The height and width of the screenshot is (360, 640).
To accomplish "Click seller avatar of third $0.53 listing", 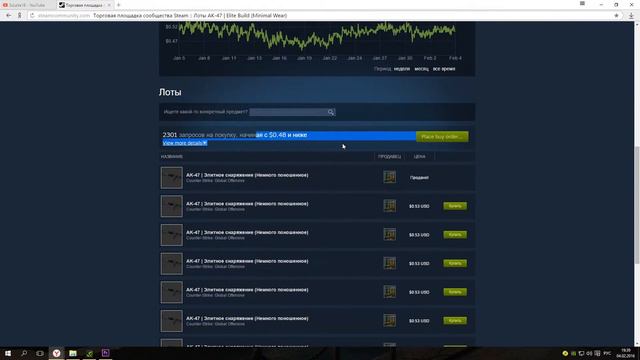I will point(389,262).
